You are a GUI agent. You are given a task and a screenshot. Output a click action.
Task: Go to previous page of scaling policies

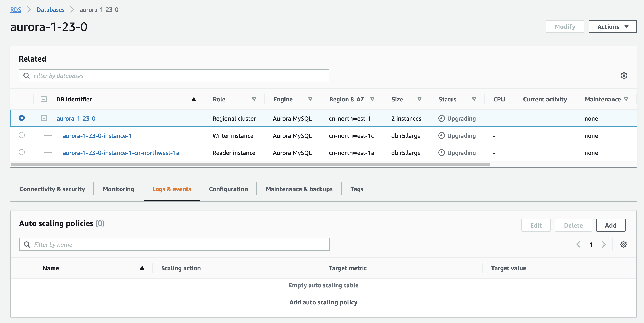pyautogui.click(x=578, y=244)
